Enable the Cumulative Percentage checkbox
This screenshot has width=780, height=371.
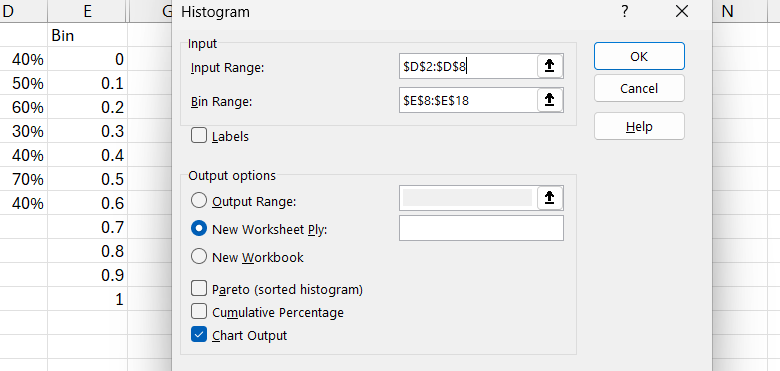tap(199, 312)
